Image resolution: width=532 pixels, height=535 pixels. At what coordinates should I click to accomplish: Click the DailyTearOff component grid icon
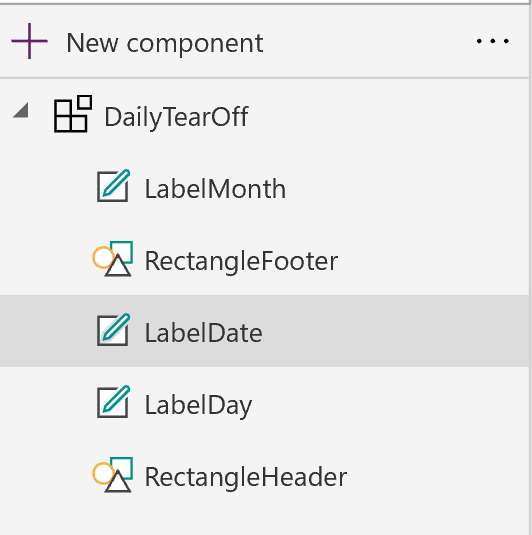pos(73,114)
